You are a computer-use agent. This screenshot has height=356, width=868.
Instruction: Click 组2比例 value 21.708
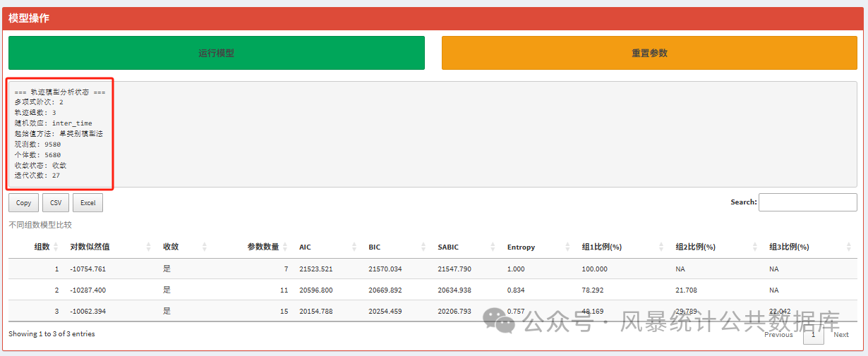click(687, 290)
